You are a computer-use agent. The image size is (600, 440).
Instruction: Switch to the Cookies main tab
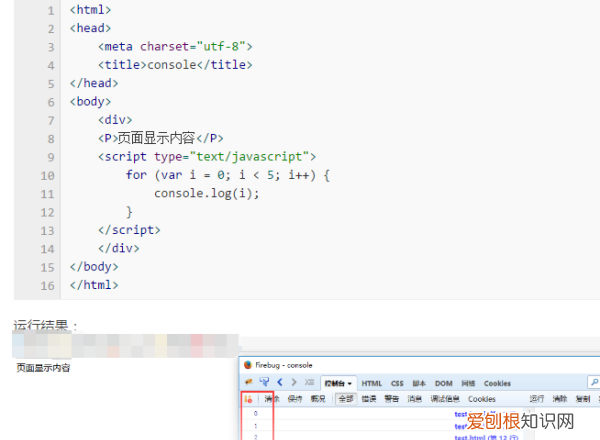tap(497, 383)
